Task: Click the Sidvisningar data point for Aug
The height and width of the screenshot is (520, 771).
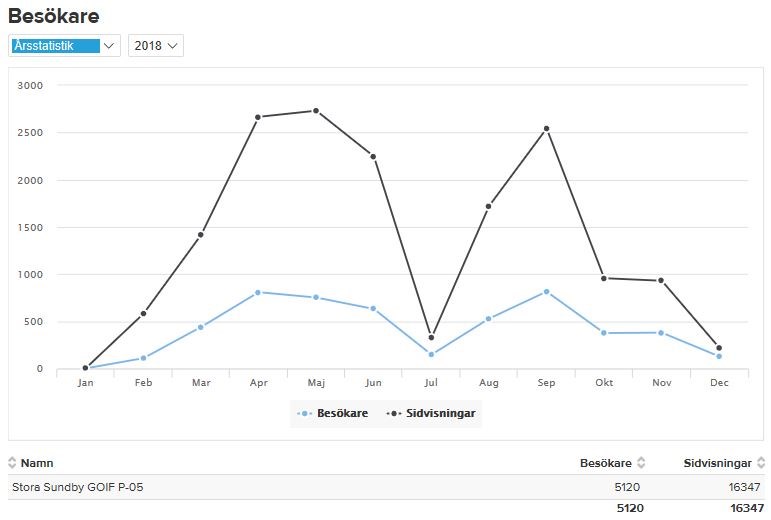Action: tap(488, 206)
